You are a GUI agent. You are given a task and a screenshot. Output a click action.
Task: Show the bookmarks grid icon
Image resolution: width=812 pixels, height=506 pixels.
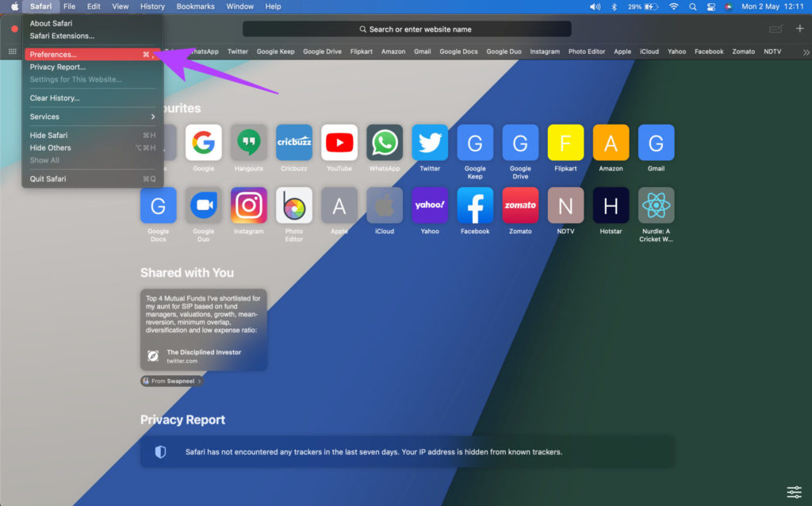tap(13, 52)
